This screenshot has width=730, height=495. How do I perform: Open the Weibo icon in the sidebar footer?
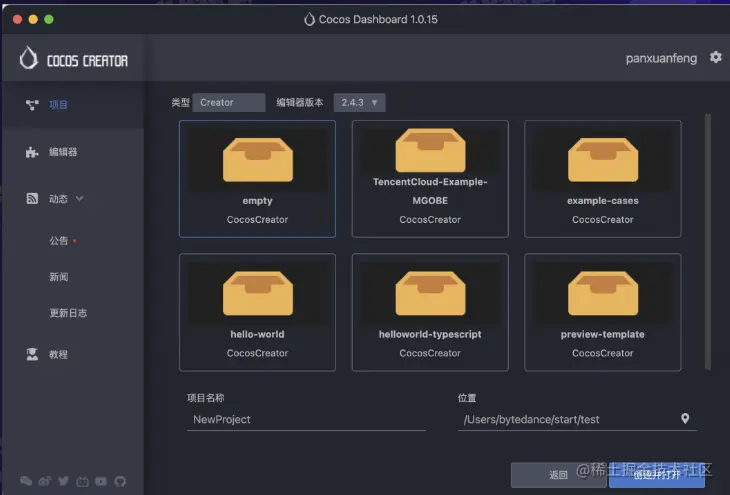[x=45, y=481]
